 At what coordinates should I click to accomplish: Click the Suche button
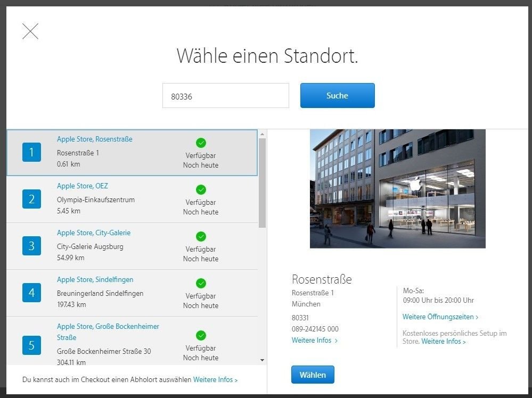(337, 96)
